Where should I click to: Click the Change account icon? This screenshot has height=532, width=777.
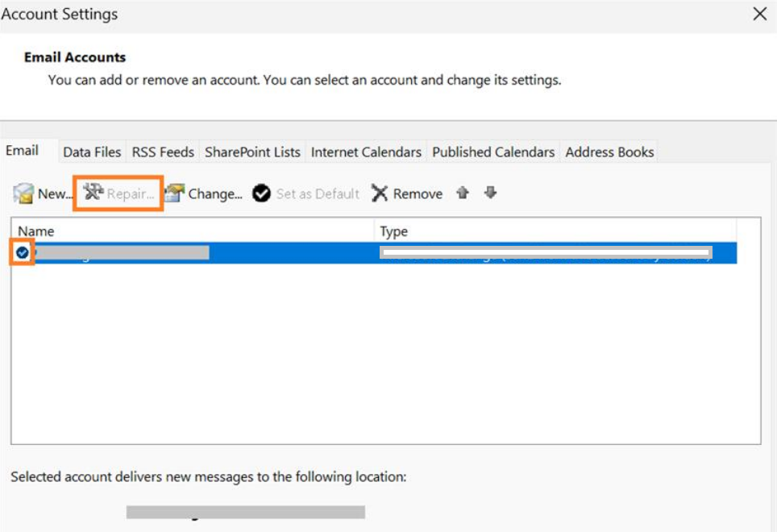pyautogui.click(x=174, y=193)
